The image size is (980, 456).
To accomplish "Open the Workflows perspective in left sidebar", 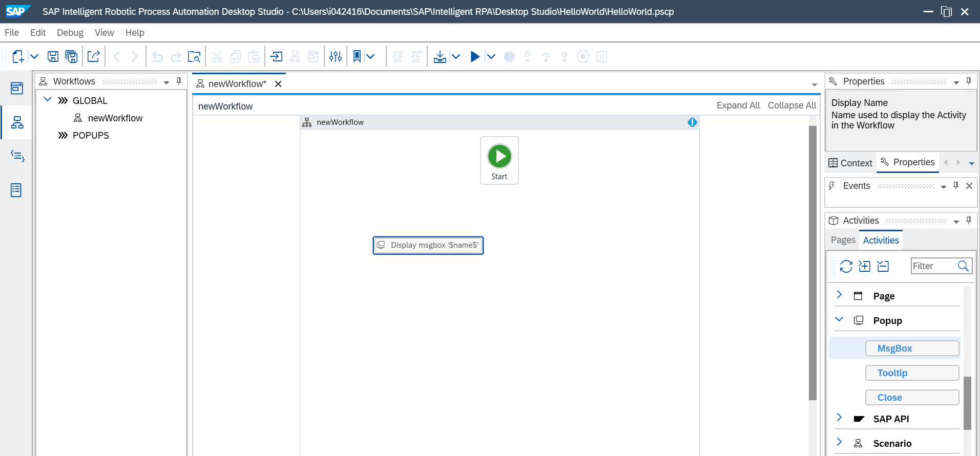I will point(17,122).
